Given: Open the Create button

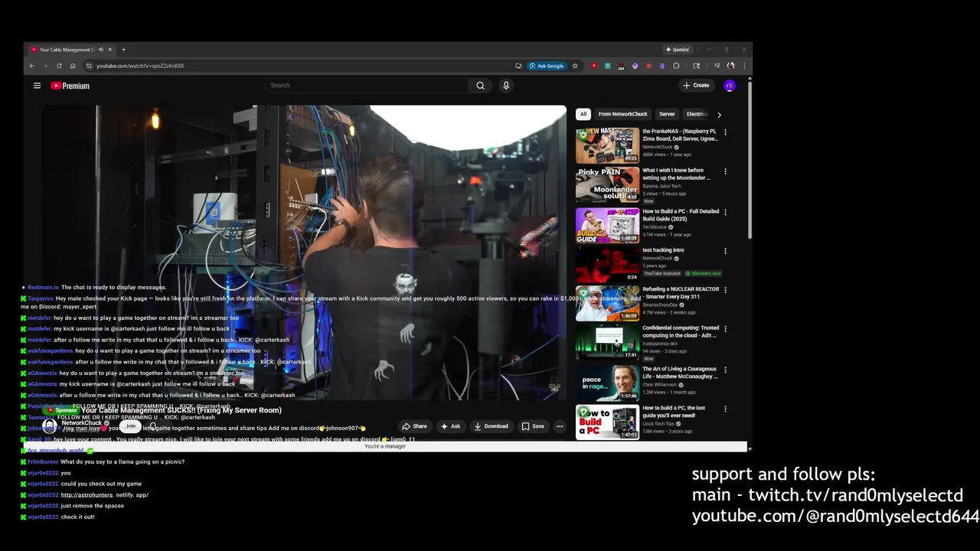Looking at the screenshot, I should point(696,86).
